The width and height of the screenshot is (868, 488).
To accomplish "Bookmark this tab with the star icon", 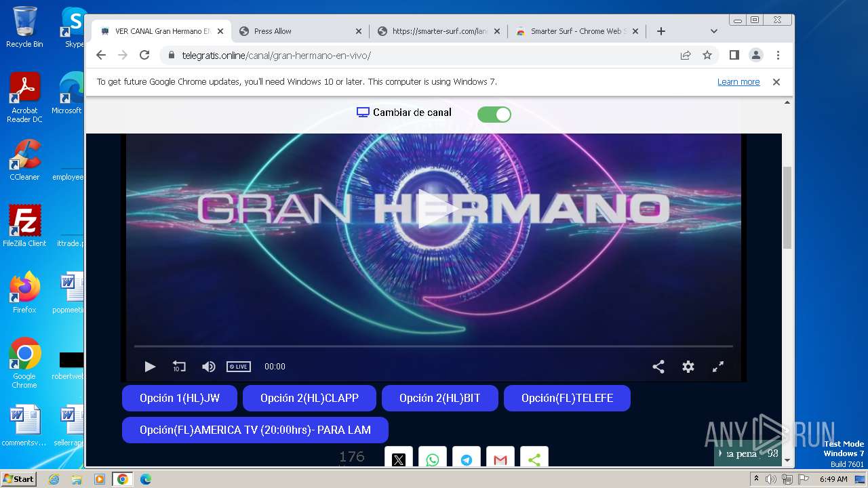I will pos(707,56).
